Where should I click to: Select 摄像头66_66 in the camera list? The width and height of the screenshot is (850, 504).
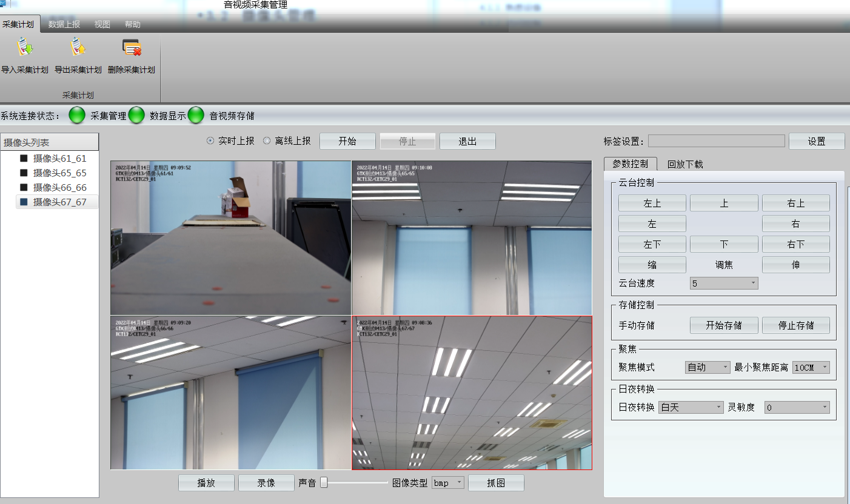pyautogui.click(x=59, y=188)
